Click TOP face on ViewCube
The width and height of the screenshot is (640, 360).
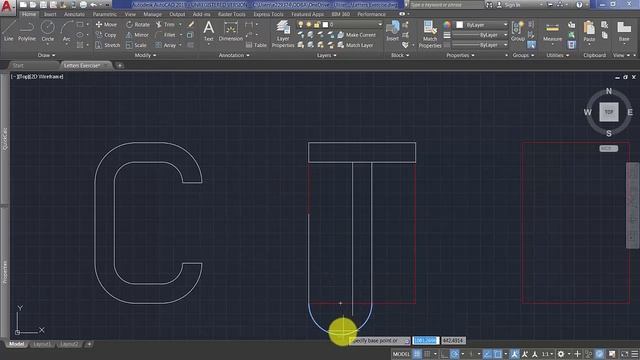point(609,112)
